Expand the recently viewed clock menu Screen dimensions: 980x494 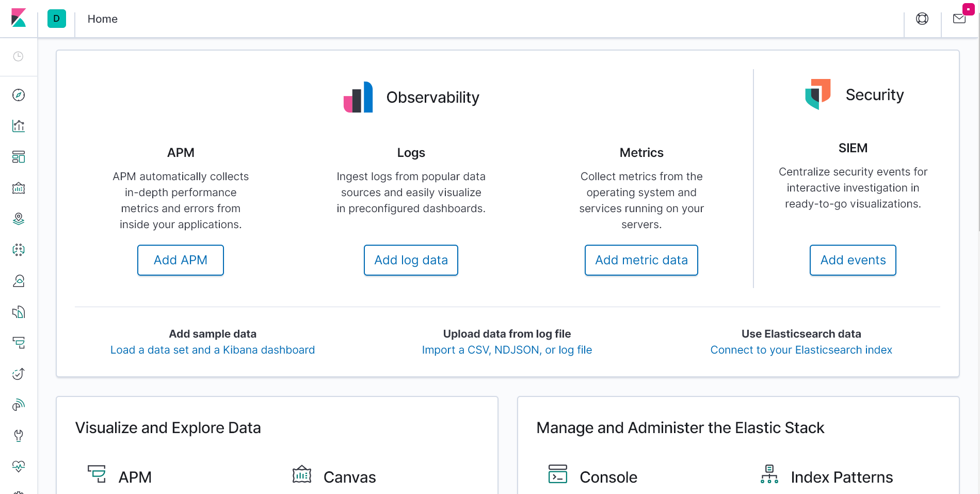[x=19, y=56]
